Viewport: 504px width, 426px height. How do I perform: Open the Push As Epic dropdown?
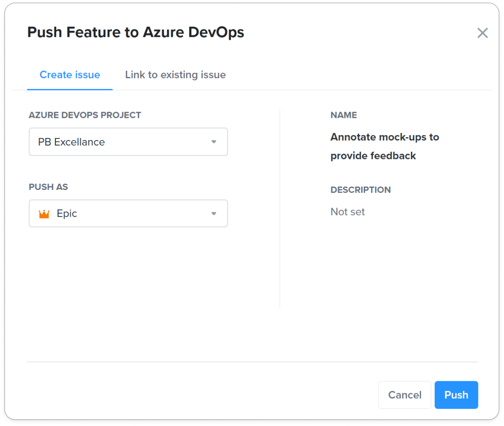point(128,213)
